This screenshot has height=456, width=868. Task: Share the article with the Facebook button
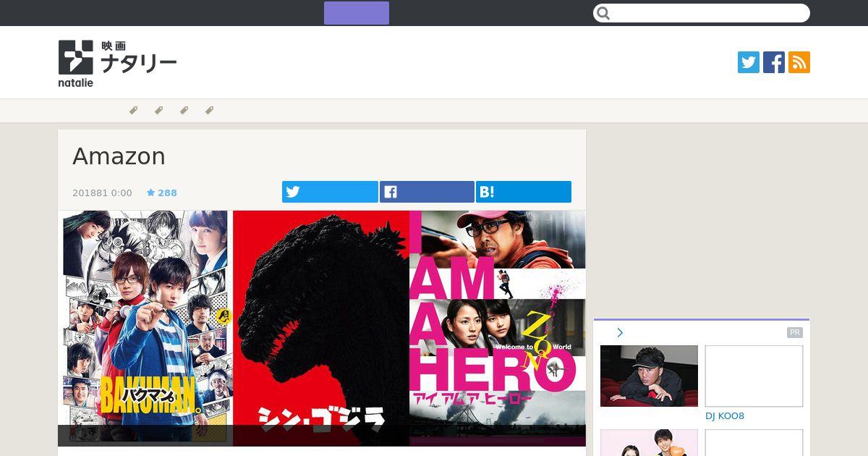[427, 192]
